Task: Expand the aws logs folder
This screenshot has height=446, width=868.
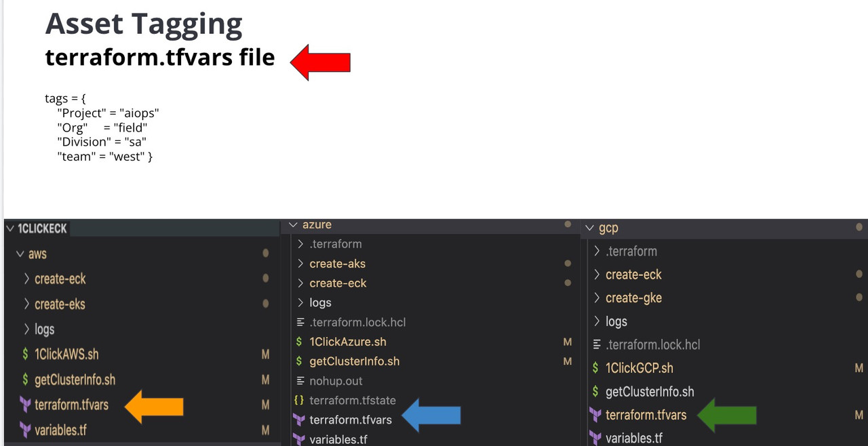Action: click(26, 329)
